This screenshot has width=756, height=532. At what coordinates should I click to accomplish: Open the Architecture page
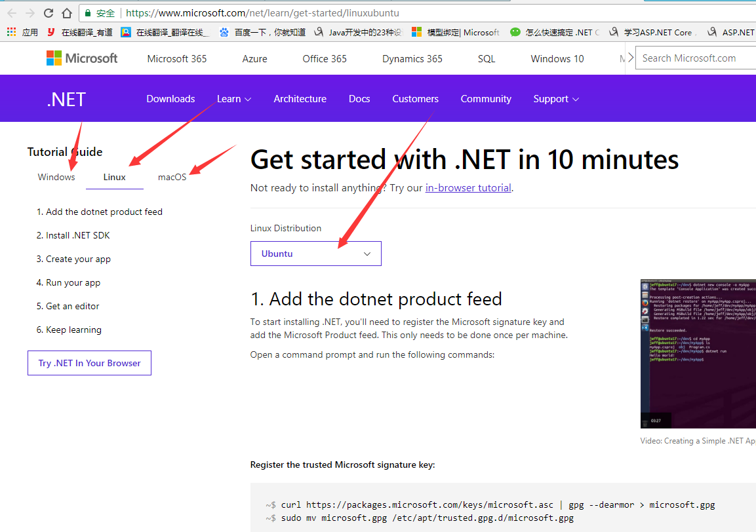[300, 99]
